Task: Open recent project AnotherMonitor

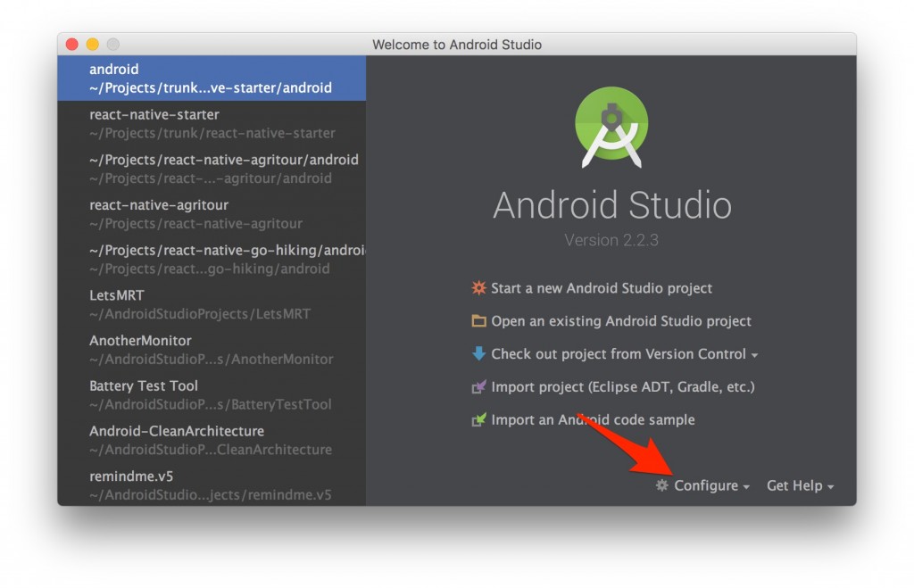Action: click(212, 350)
